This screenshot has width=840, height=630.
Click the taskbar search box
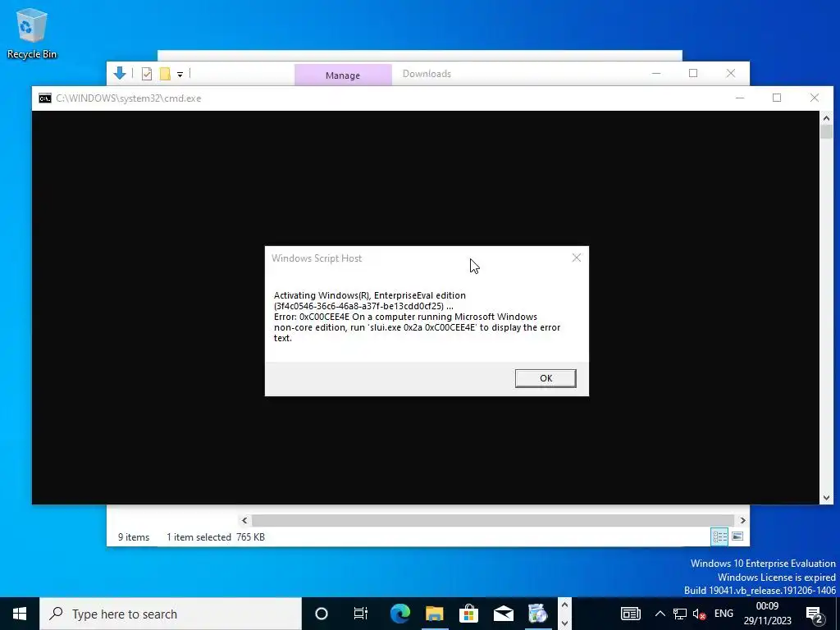(171, 614)
